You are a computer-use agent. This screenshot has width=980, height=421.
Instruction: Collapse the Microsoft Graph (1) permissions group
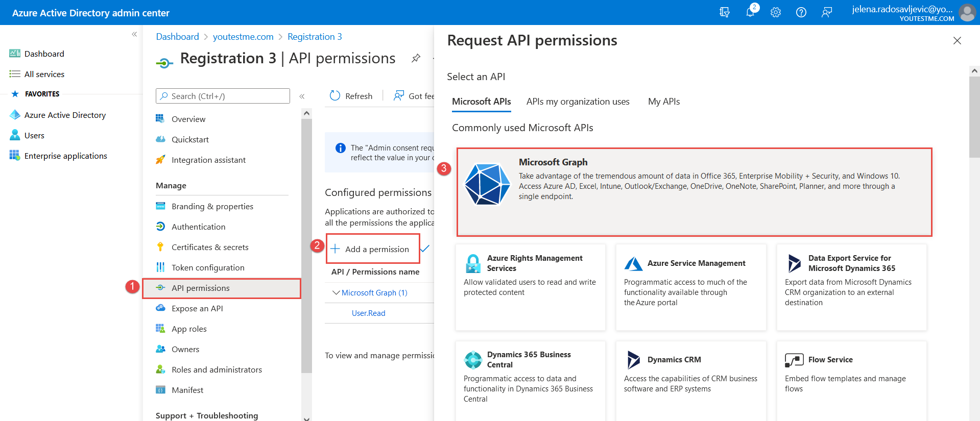click(x=336, y=292)
